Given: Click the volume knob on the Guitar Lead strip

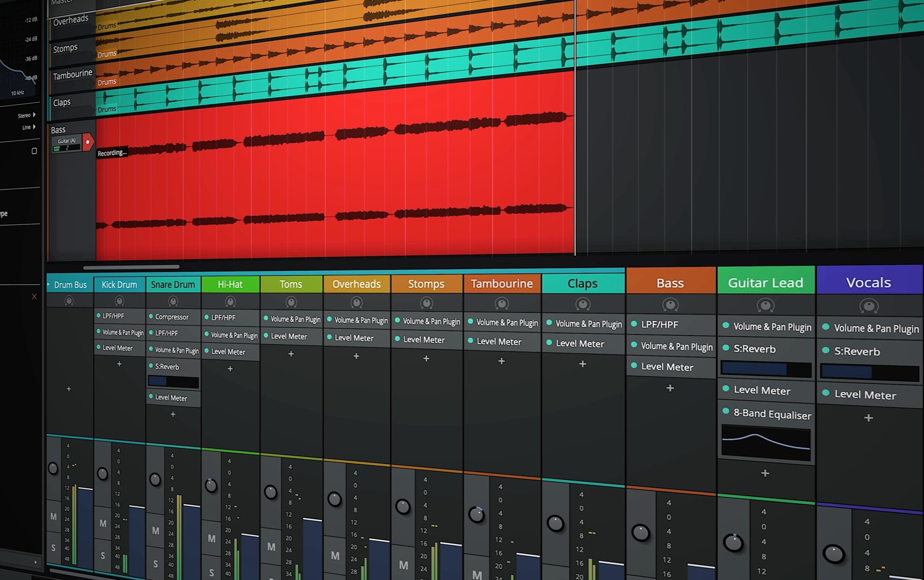Looking at the screenshot, I should coord(733,541).
